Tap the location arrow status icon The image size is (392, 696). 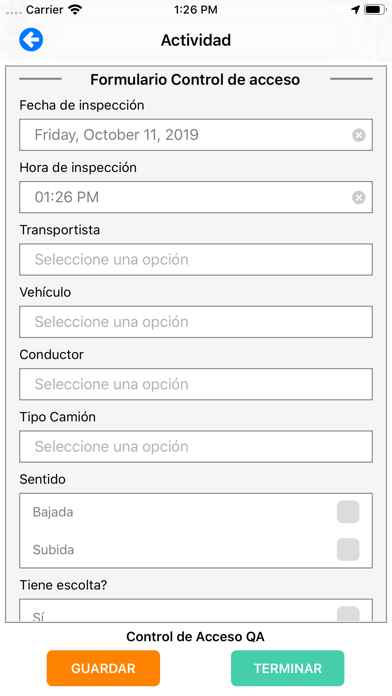coord(355,9)
